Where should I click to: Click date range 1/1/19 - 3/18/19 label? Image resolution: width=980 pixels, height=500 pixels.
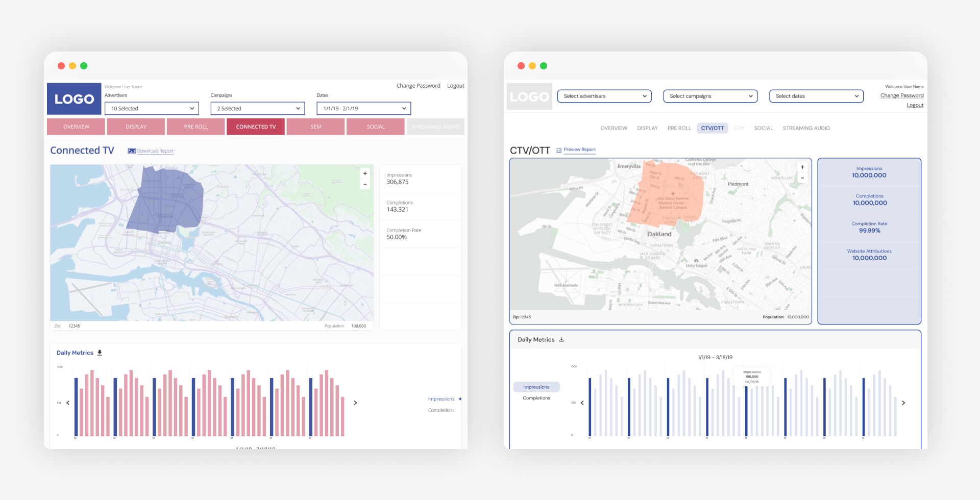click(x=715, y=357)
